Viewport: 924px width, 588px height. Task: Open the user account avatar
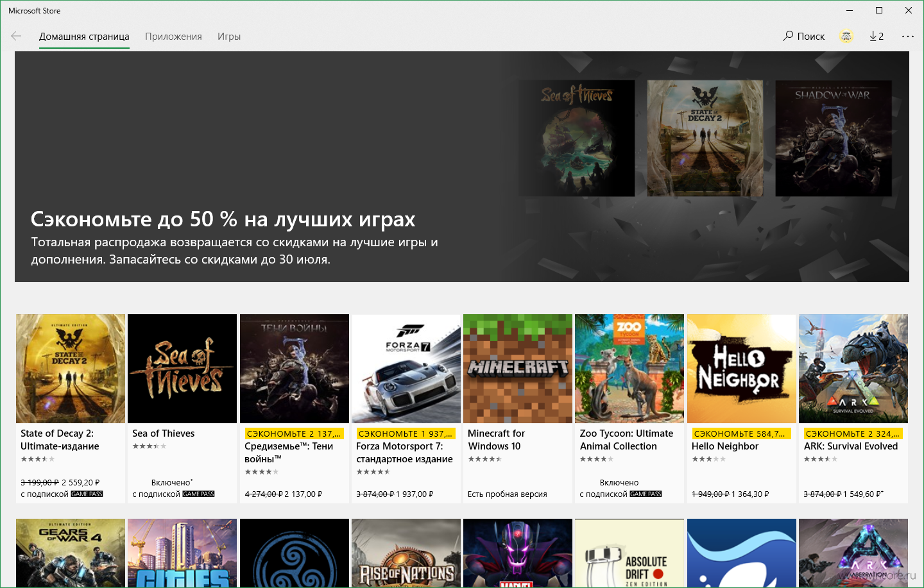[846, 37]
